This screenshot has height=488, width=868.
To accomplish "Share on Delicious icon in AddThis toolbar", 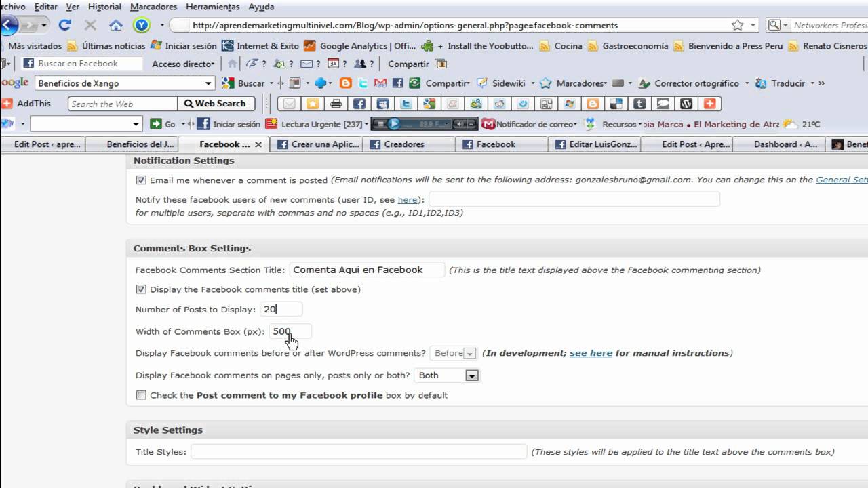I will (616, 104).
